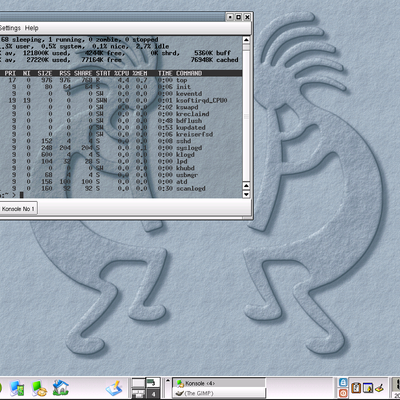Screen dimensions: 400x400
Task: Click the SIZE column header
Action: 45,73
